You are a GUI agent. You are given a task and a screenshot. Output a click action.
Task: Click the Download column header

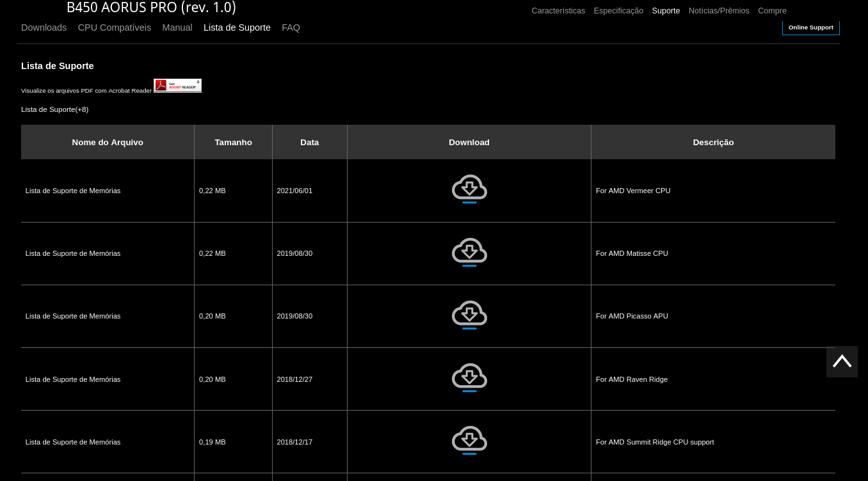point(469,142)
